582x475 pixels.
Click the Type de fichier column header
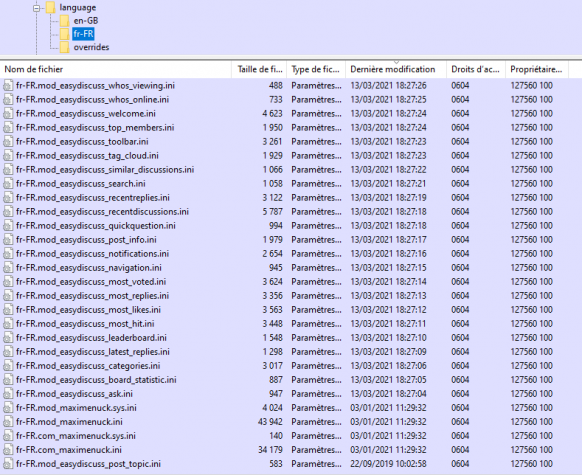coord(316,69)
